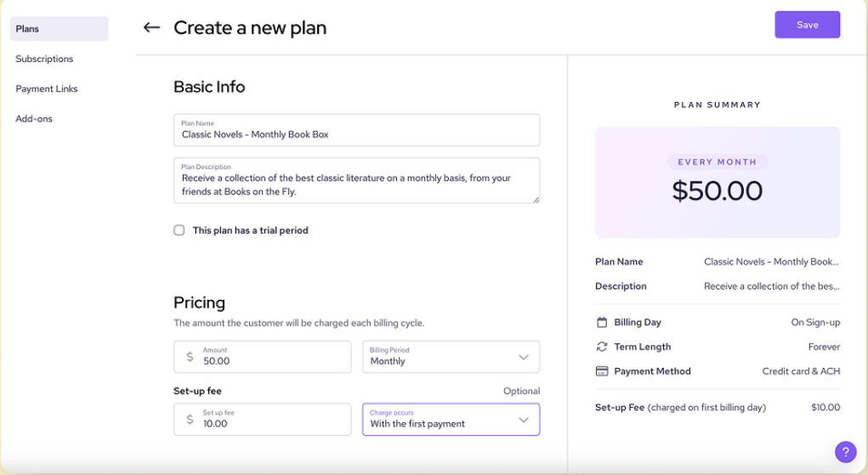
Task: Click the 'Set-up fee' section label
Action: pos(197,391)
